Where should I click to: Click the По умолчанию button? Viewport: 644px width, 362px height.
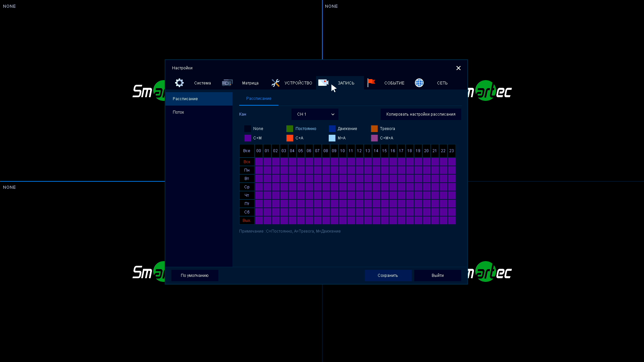pyautogui.click(x=195, y=276)
